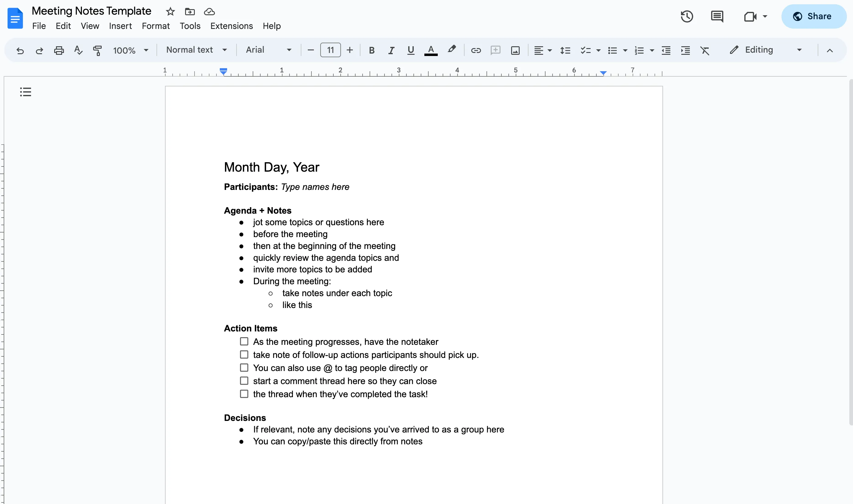Toggle bold formatting
The height and width of the screenshot is (504, 853).
[372, 50]
